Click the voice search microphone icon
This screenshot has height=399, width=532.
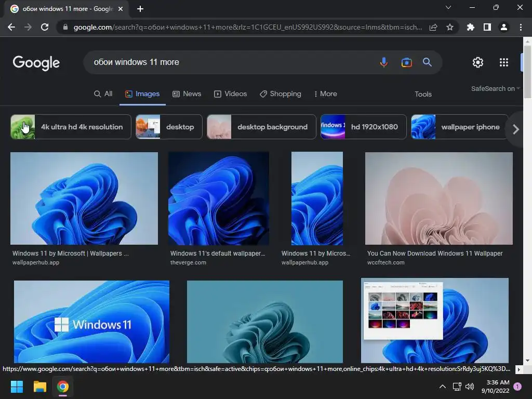click(384, 62)
